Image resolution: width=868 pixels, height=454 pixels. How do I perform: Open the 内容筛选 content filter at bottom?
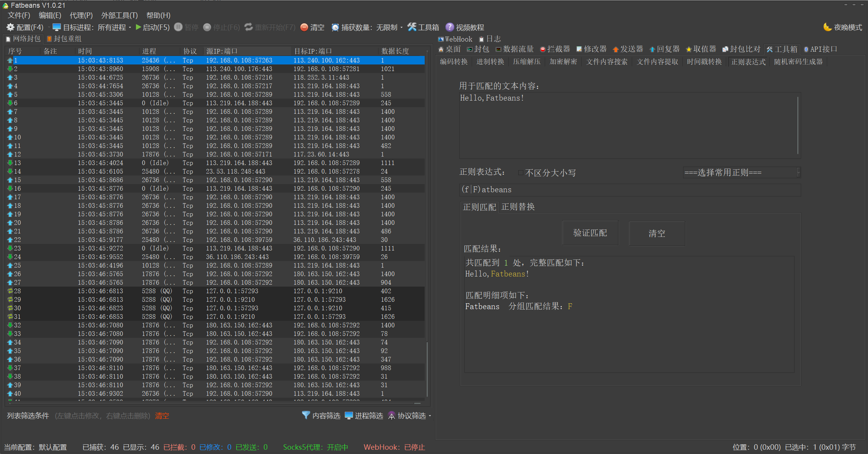point(321,416)
